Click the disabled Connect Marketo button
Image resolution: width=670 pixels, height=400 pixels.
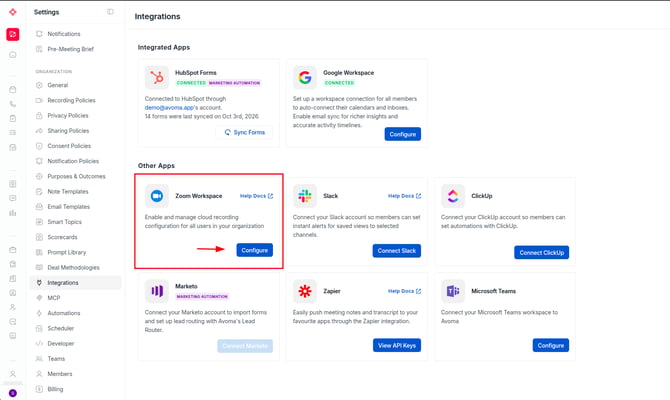point(245,346)
